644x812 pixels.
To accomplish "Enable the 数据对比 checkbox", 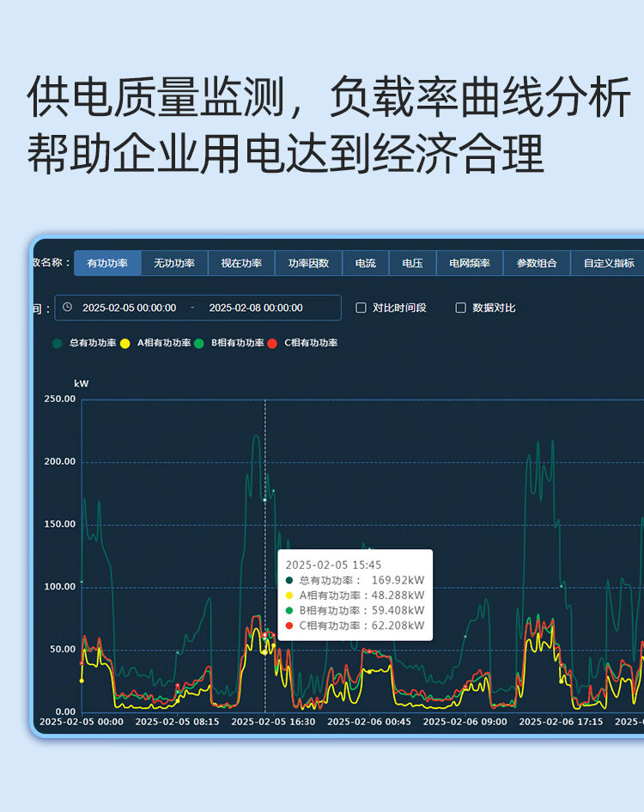I will point(461,308).
